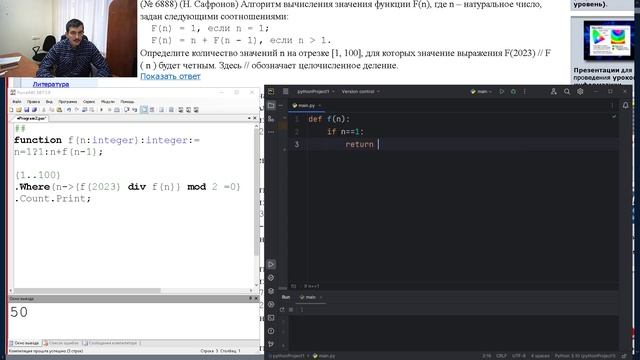Open Problems tool window icon in PyCharm
The image size is (640, 360).
coord(271,331)
